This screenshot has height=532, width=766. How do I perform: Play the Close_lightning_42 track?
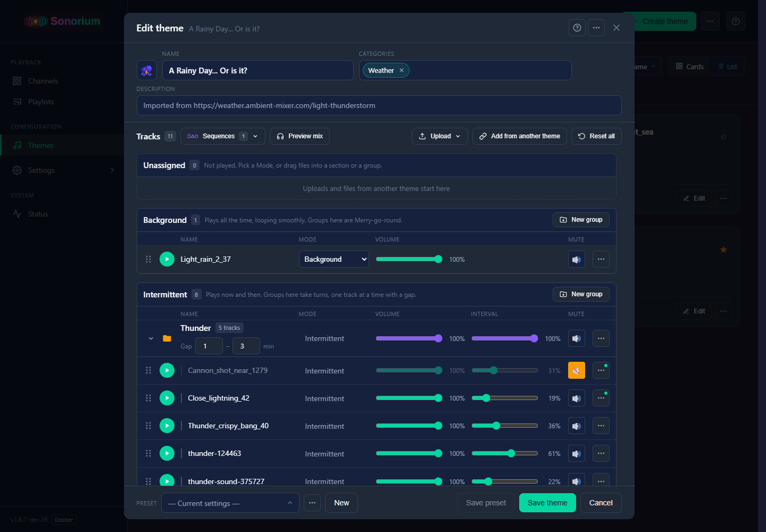point(167,398)
